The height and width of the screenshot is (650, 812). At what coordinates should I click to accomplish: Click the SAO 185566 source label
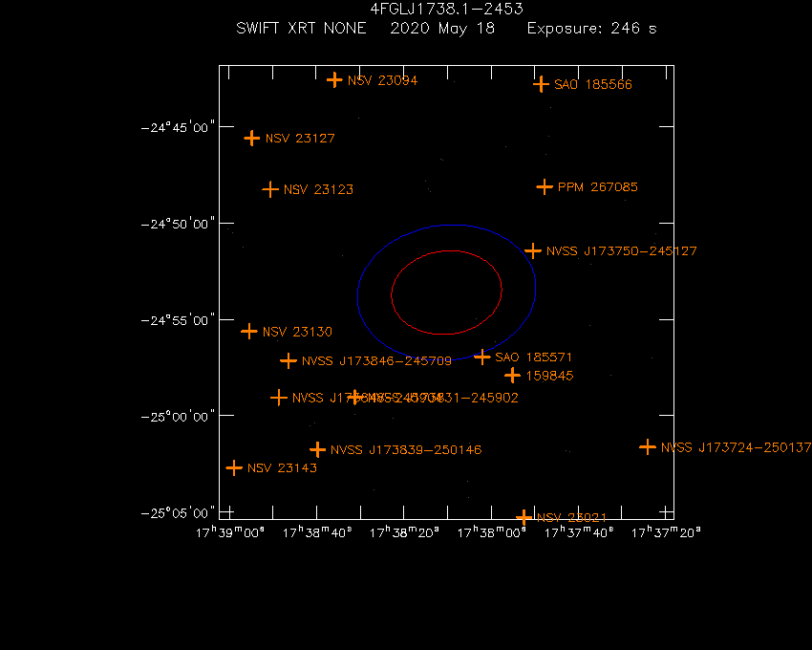click(x=593, y=84)
